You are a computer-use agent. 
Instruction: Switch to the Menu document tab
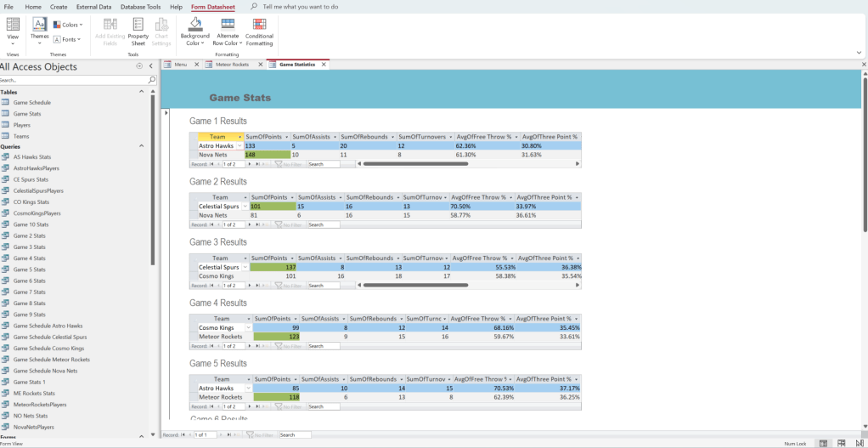pos(179,64)
